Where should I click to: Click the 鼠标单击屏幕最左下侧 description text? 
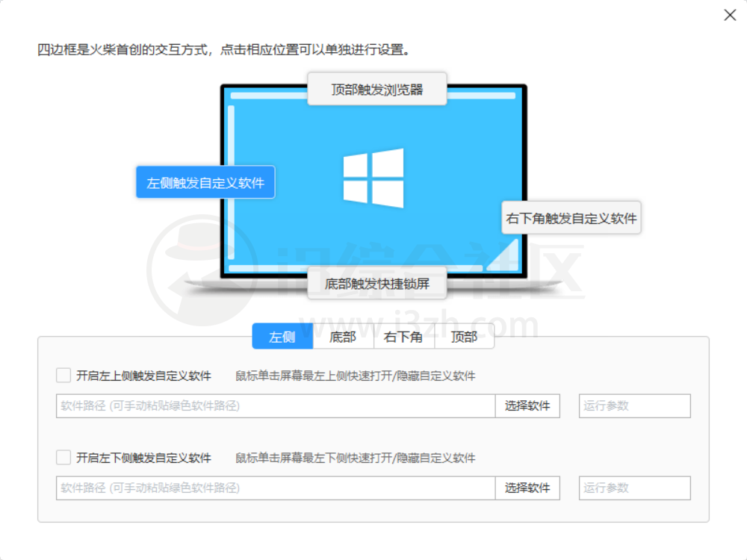(x=356, y=458)
